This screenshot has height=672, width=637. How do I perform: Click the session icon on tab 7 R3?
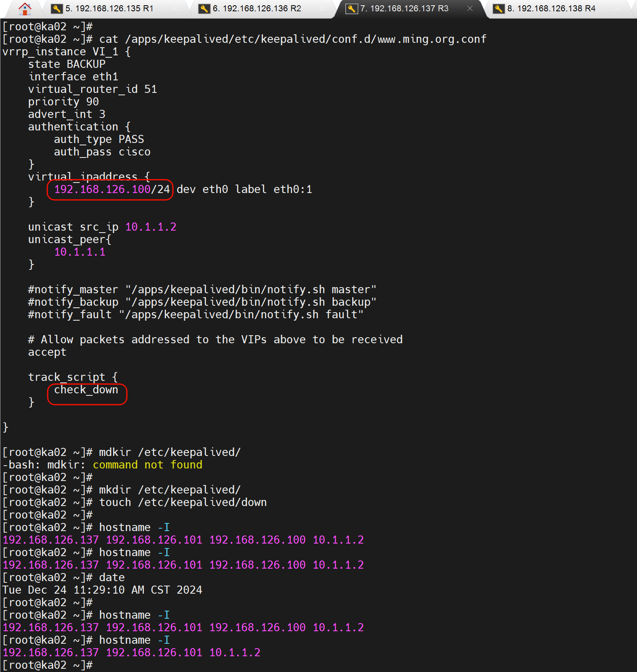(352, 8)
